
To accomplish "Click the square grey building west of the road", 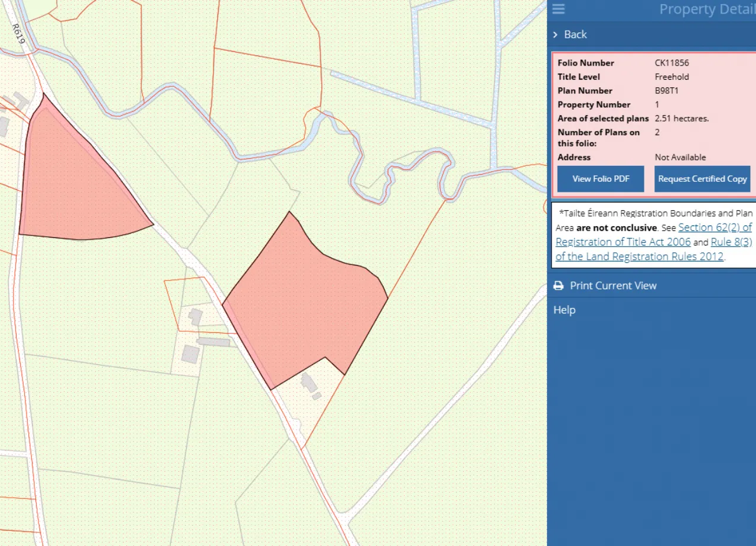I will click(x=190, y=354).
